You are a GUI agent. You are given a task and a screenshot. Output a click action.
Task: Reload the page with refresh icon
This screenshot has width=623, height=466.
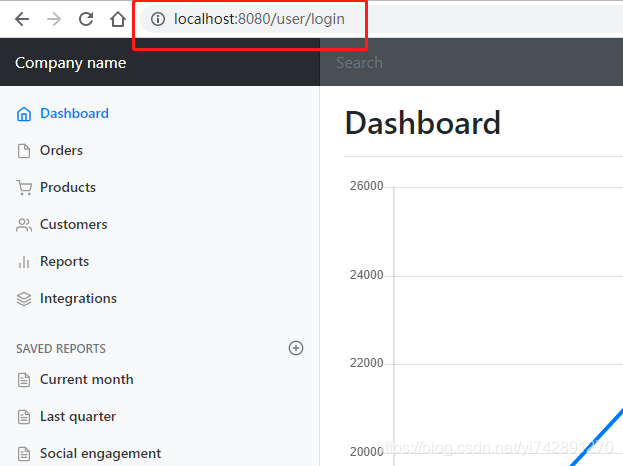click(86, 19)
